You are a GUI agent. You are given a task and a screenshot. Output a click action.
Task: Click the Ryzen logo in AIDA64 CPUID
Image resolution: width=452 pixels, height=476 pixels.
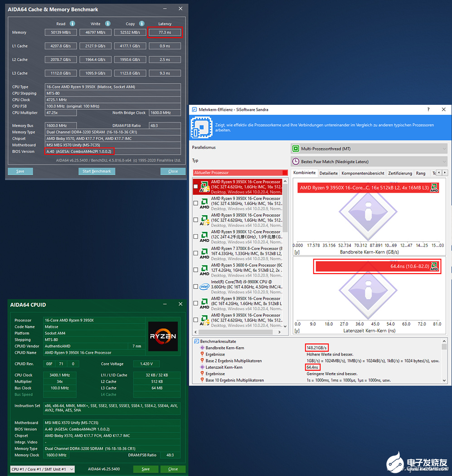163,336
